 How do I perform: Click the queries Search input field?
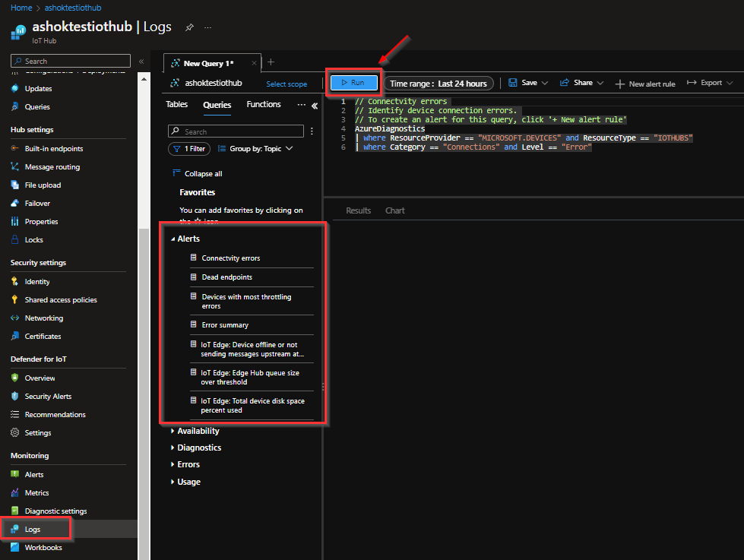point(236,131)
